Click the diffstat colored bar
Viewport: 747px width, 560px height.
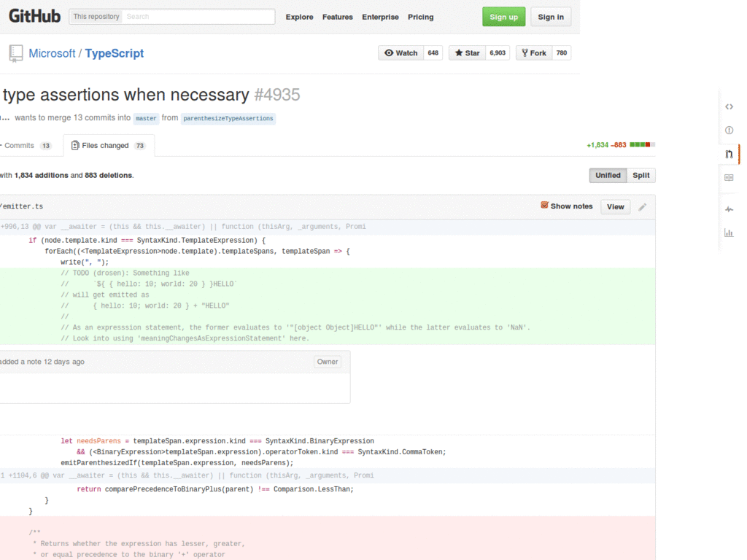[642, 145]
